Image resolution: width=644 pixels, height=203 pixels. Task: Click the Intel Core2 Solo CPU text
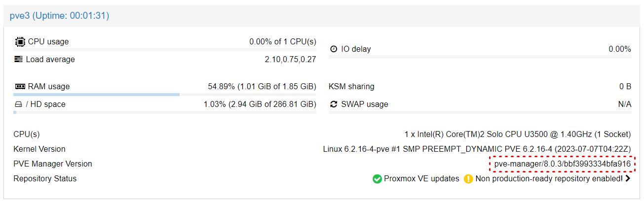[x=518, y=134]
